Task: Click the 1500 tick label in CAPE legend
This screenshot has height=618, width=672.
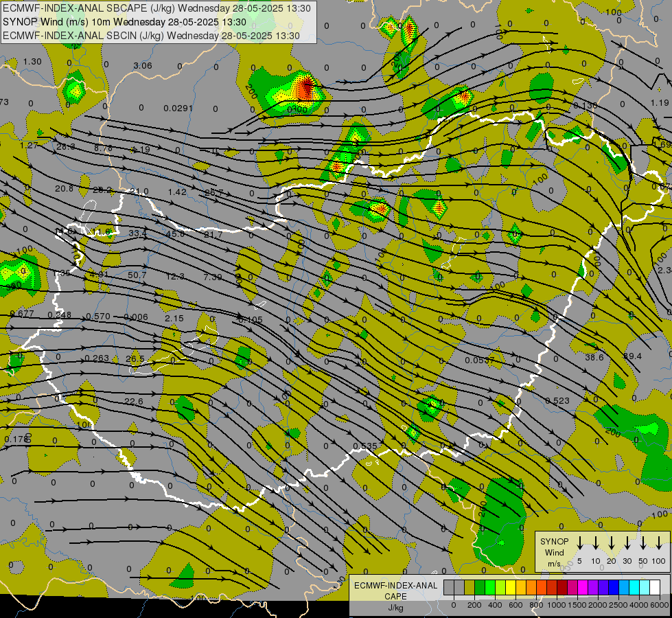Action: 577,605
